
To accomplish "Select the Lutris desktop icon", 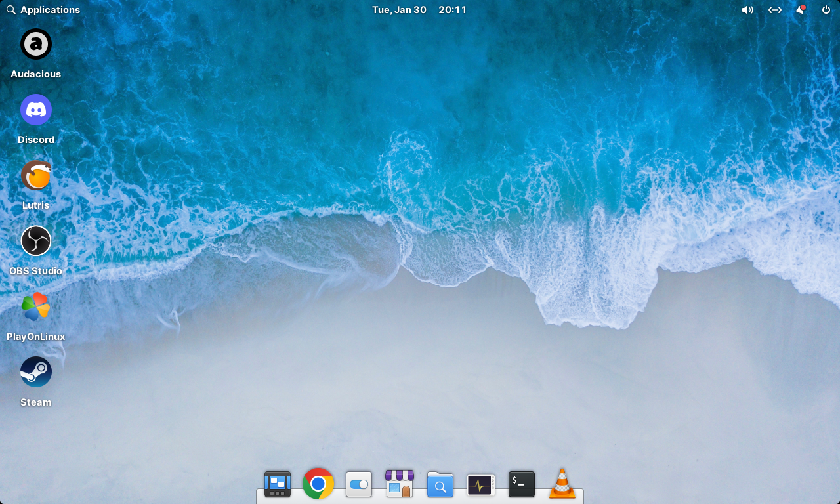I will pos(36,175).
